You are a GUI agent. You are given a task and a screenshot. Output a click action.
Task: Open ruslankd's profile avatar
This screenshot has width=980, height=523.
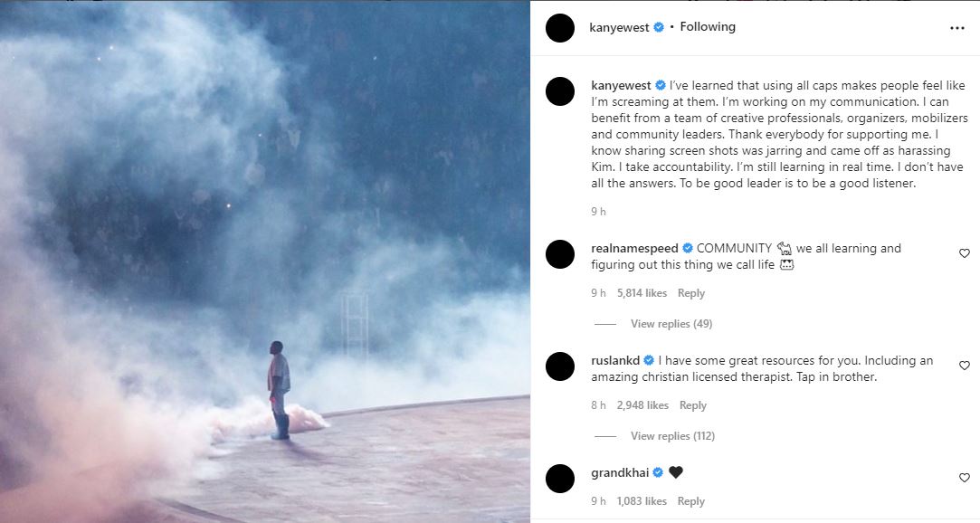click(560, 366)
